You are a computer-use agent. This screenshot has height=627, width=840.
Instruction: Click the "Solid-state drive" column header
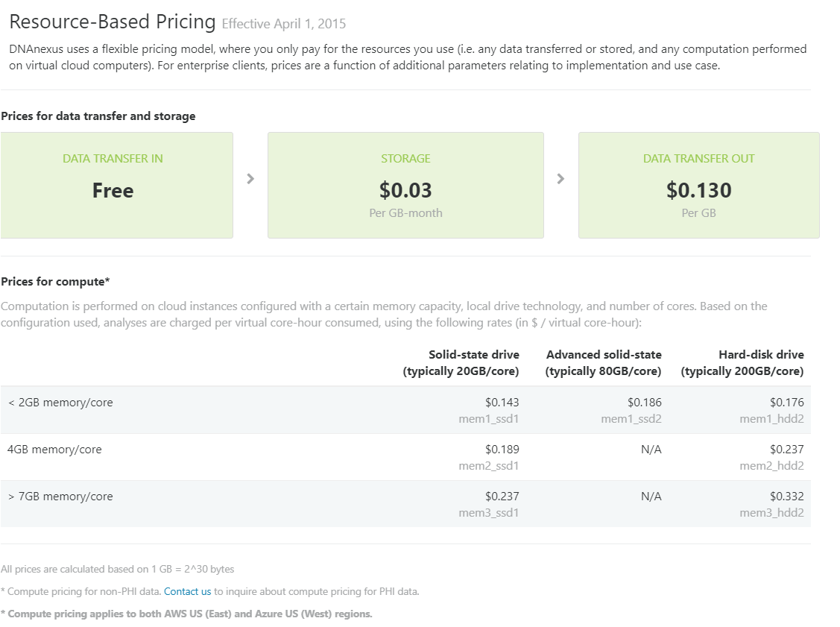click(473, 354)
